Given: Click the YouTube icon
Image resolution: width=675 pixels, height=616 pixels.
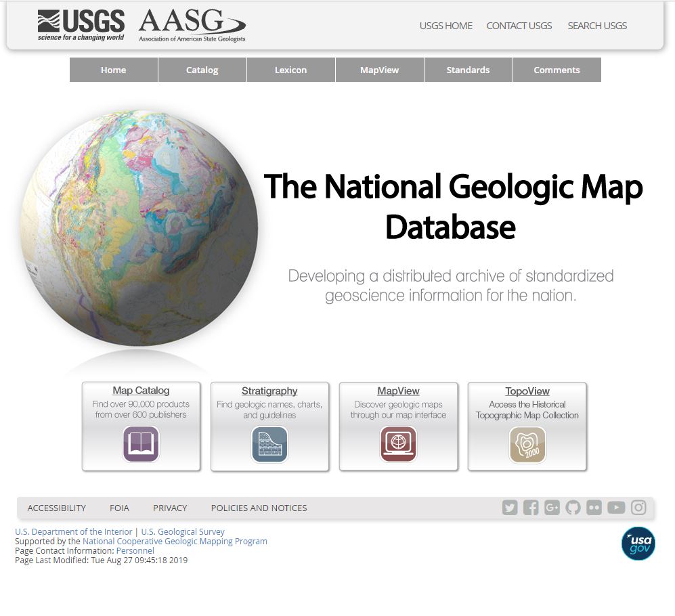Looking at the screenshot, I should coord(616,508).
